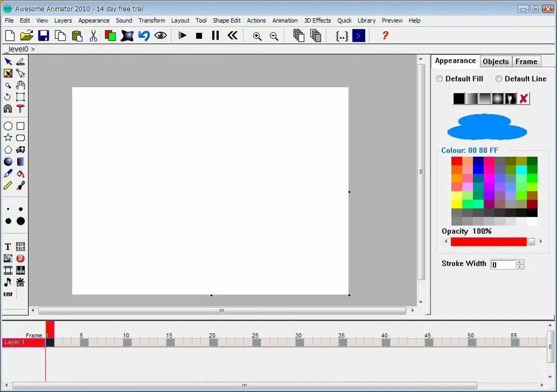Screen dimensions: 557x392
Task: Switch to the Objects tab
Action: (x=496, y=61)
